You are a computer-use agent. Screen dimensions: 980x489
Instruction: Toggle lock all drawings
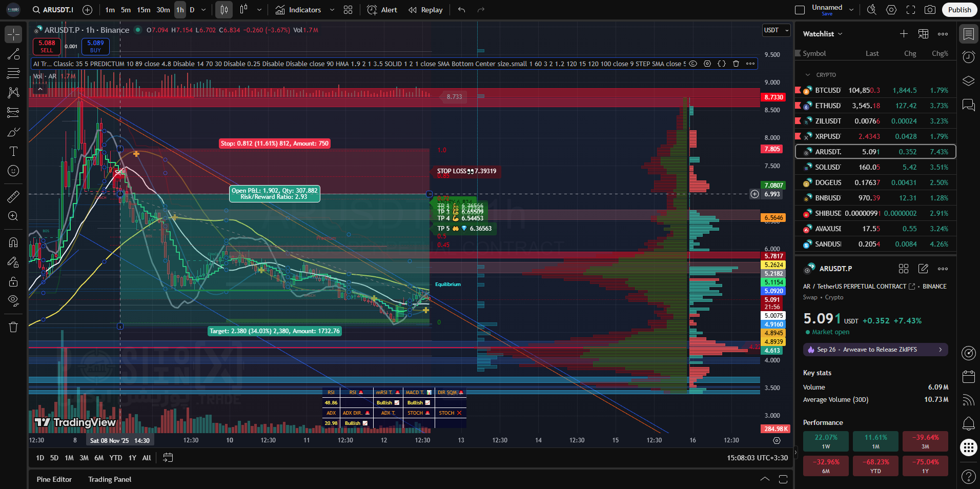pyautogui.click(x=13, y=281)
